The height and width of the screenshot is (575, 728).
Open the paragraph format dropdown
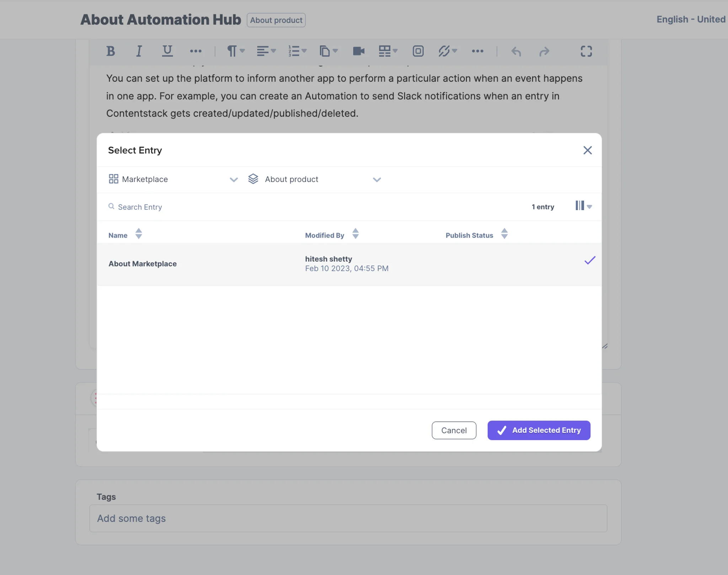point(236,51)
